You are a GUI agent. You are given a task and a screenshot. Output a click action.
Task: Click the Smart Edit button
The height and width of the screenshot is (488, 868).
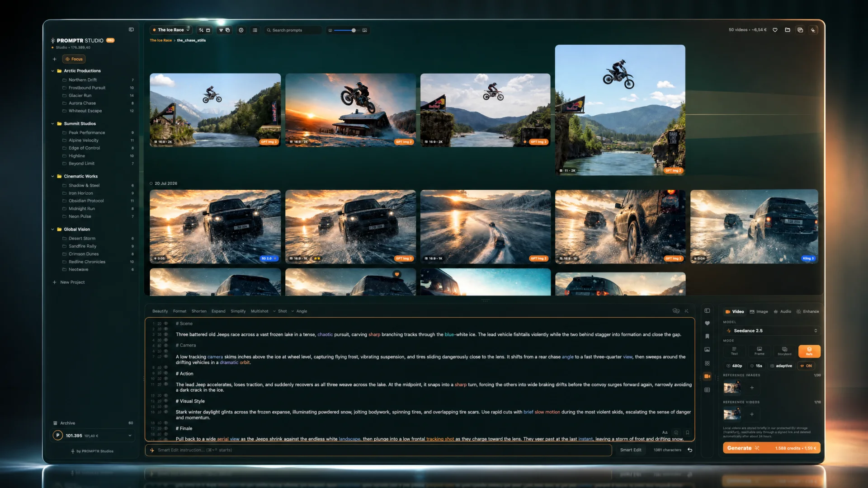click(x=631, y=450)
